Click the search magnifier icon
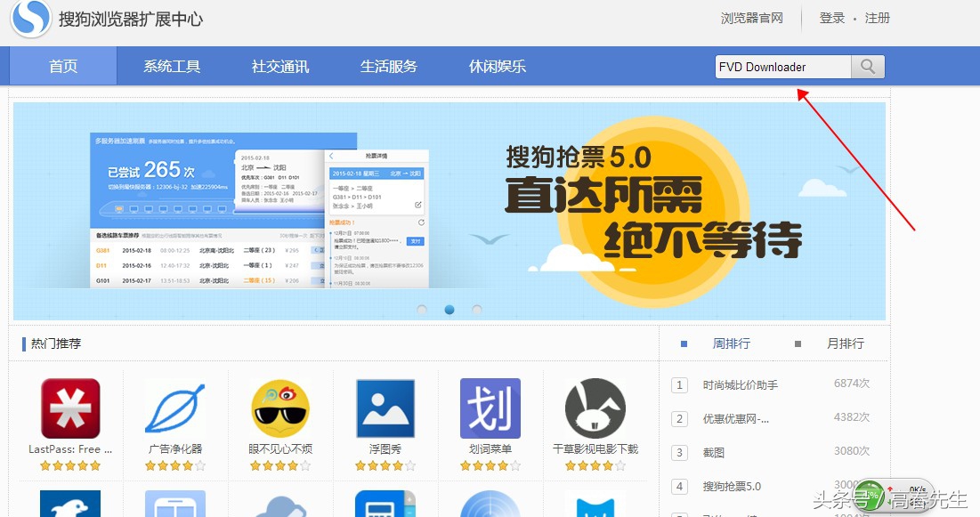This screenshot has height=517, width=980. [x=867, y=66]
